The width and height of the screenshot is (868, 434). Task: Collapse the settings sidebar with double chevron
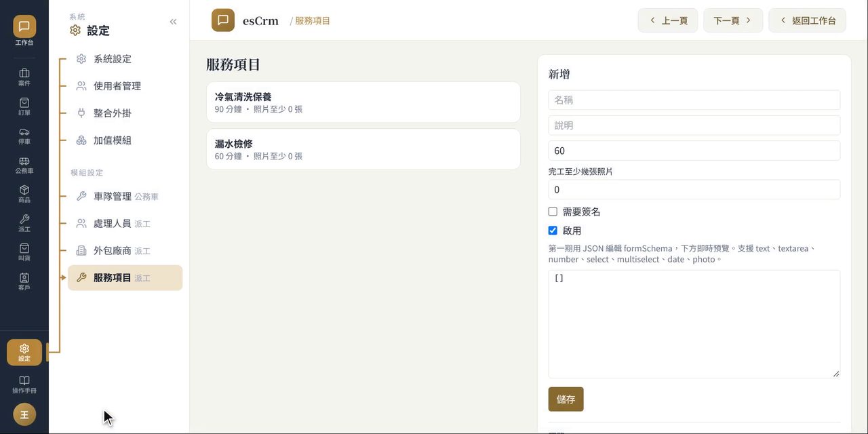pyautogui.click(x=173, y=22)
